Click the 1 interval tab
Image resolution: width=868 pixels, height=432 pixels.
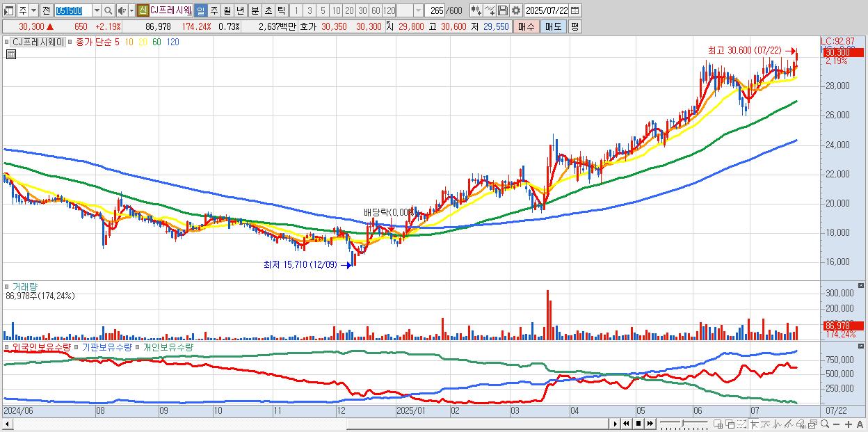[x=296, y=11]
